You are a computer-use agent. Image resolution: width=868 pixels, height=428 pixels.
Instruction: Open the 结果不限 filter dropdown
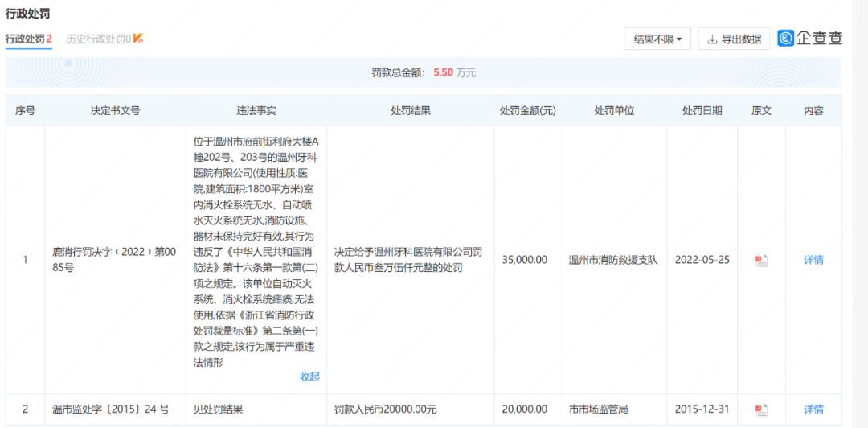coord(657,39)
